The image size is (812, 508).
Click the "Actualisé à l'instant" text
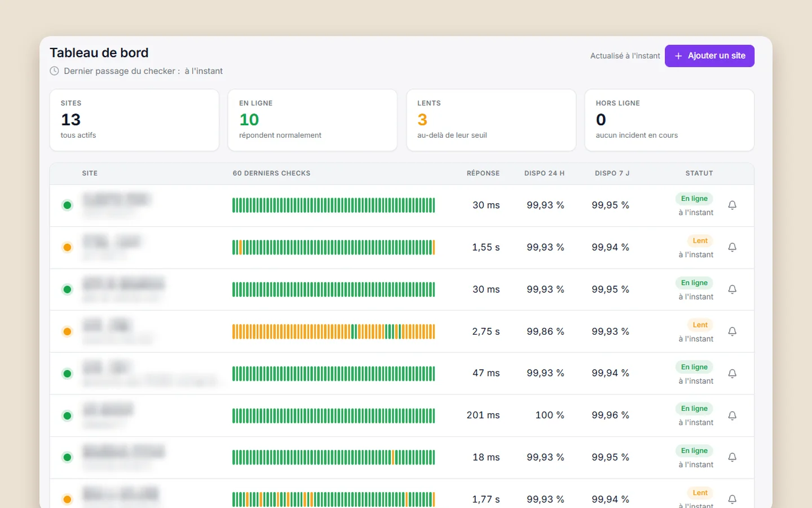(625, 56)
